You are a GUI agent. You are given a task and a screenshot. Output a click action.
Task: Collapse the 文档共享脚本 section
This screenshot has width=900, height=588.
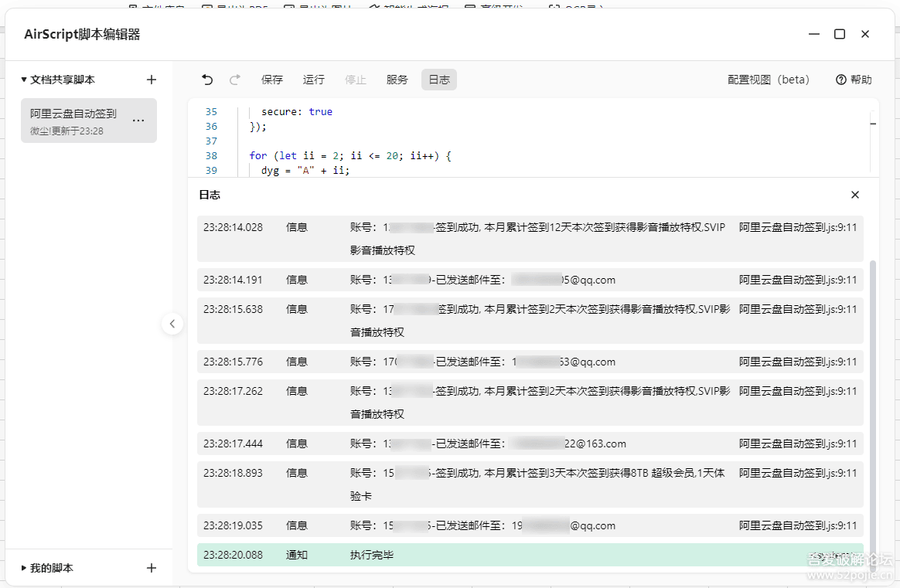(58, 80)
